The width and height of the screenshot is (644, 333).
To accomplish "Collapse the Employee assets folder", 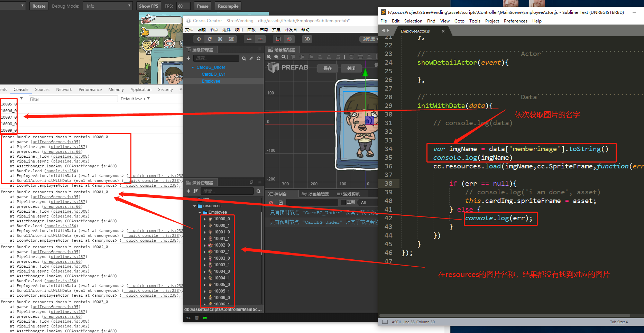I will coord(200,213).
